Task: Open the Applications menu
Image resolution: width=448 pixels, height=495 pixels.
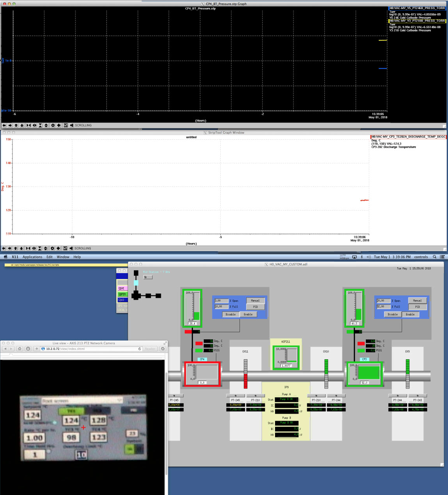Action: (x=32, y=257)
